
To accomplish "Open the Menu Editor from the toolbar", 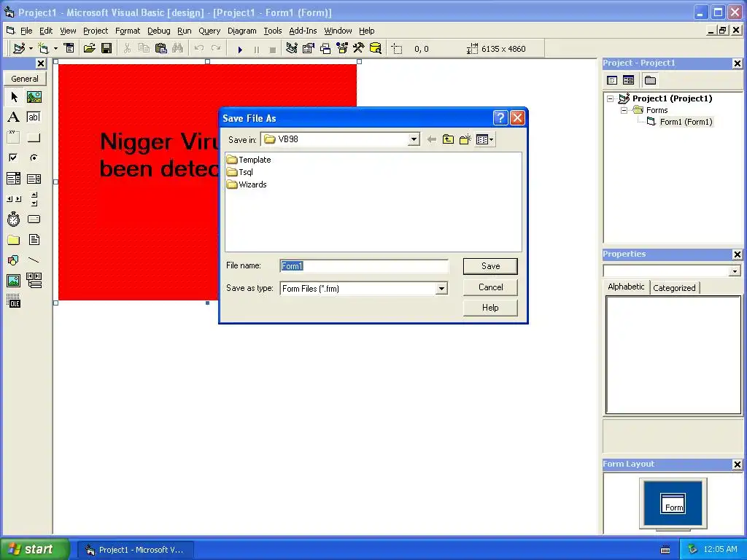I will [69, 49].
